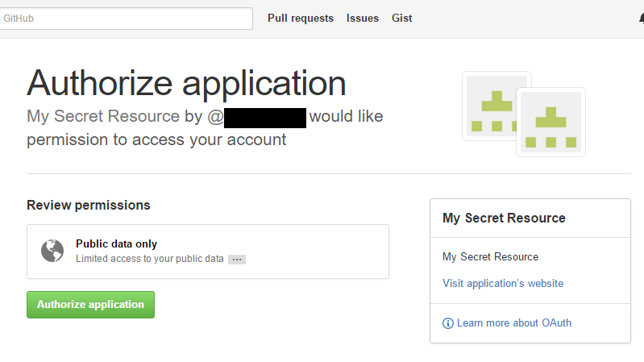644x362 pixels.
Task: Click the front application identicon avatar
Action: pos(551,123)
